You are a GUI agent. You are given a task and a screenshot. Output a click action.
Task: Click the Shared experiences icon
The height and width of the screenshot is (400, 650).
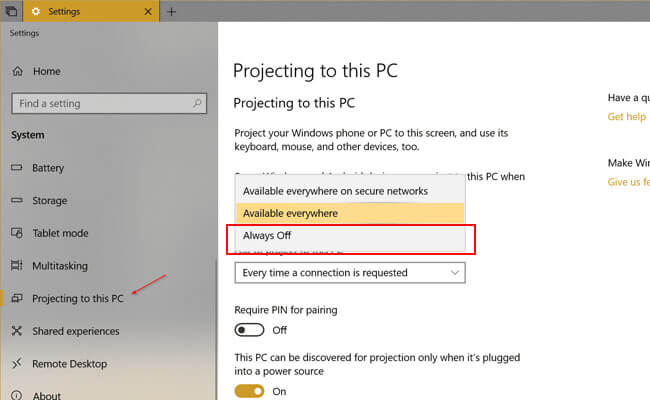pyautogui.click(x=16, y=331)
